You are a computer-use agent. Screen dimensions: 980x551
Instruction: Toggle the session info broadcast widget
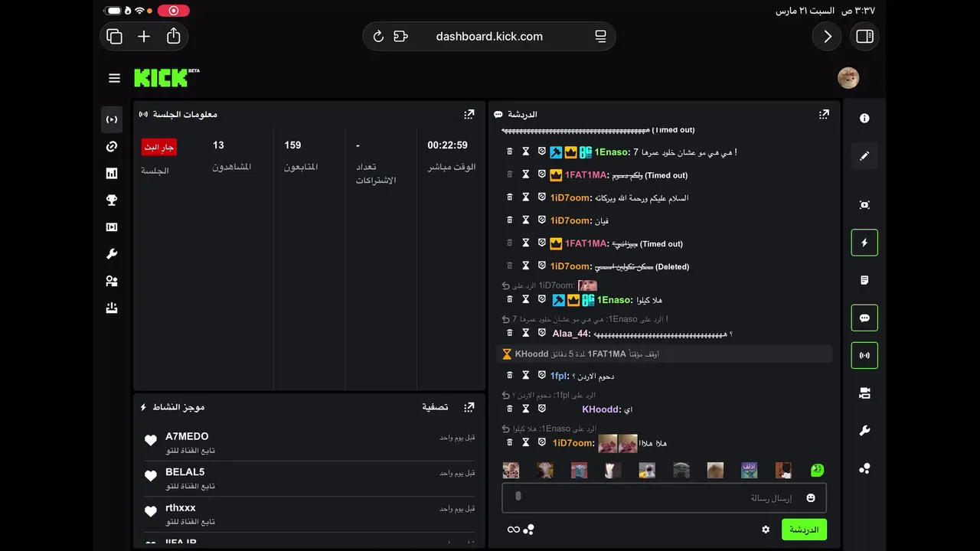(x=864, y=355)
